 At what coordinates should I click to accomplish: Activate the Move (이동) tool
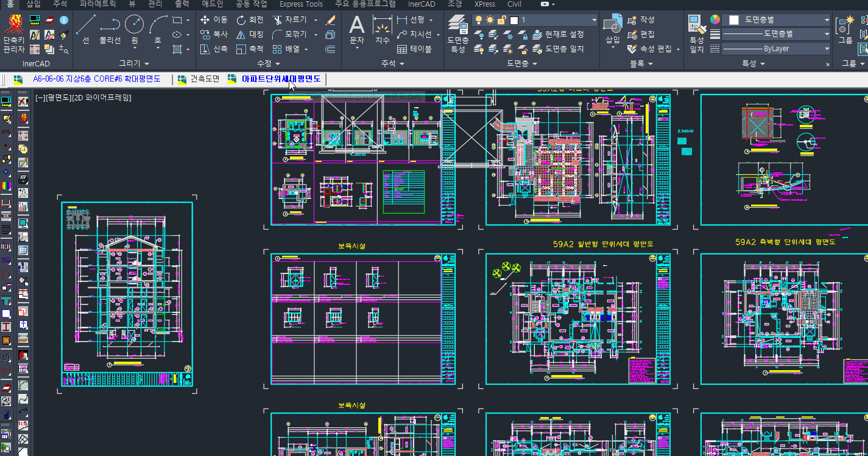pyautogui.click(x=214, y=20)
